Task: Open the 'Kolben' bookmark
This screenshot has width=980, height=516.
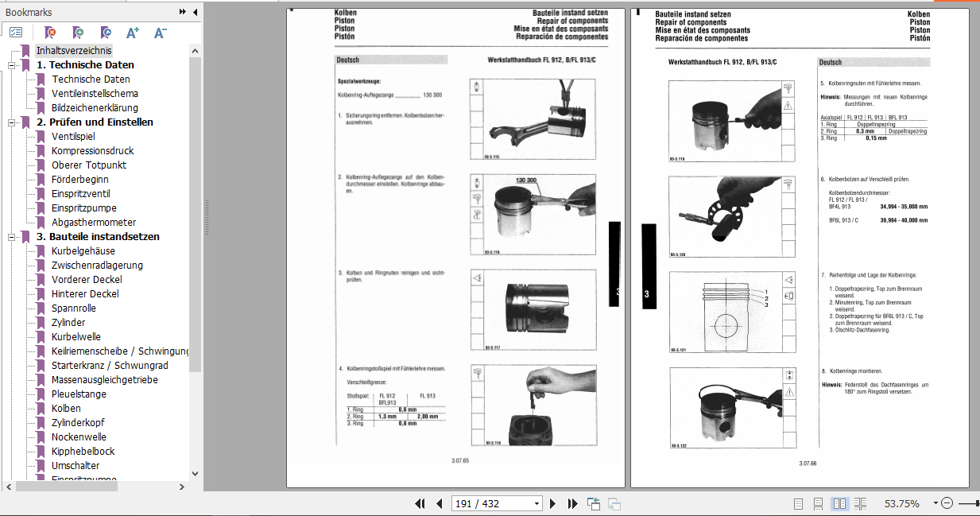Action: pos(66,408)
